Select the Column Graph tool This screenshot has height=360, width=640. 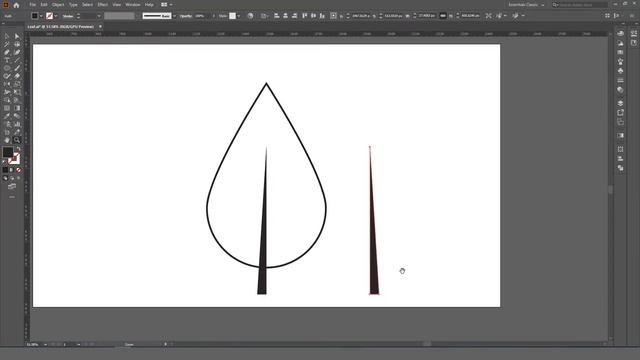click(x=17, y=124)
